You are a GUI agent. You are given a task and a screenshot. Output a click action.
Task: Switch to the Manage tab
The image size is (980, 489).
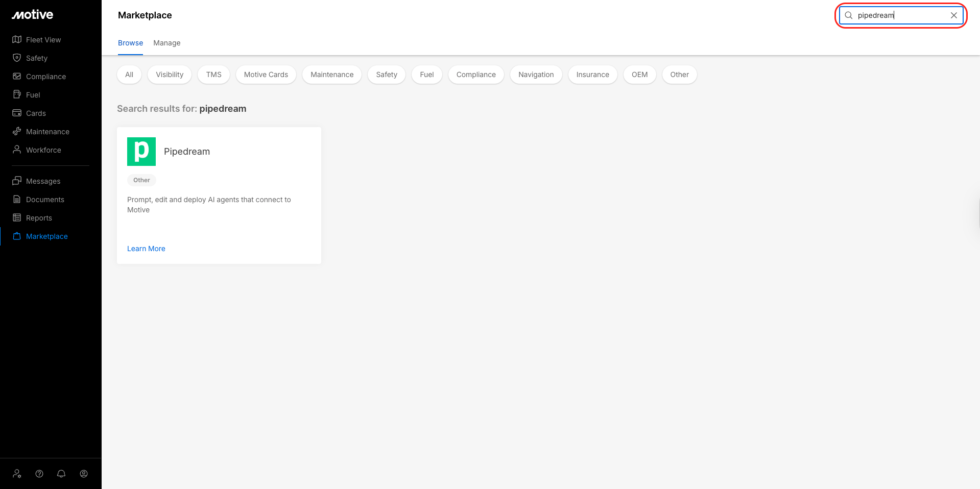(x=166, y=43)
